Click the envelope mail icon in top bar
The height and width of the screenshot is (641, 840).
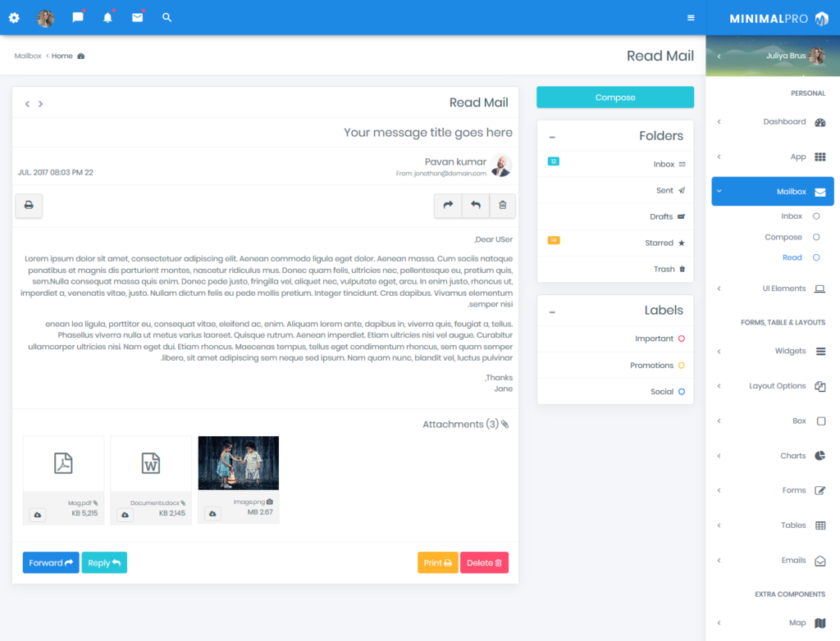(137, 17)
